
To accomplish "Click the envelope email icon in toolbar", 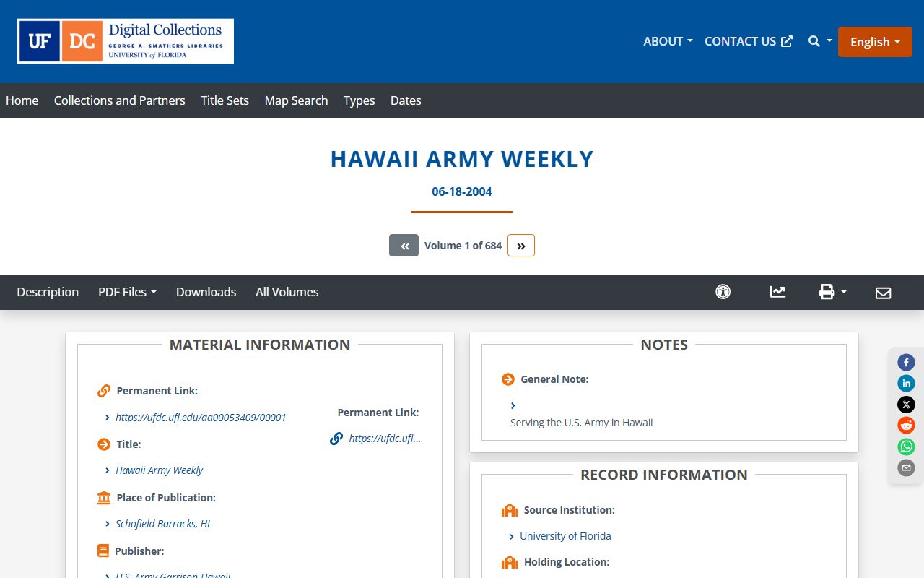I will (883, 293).
